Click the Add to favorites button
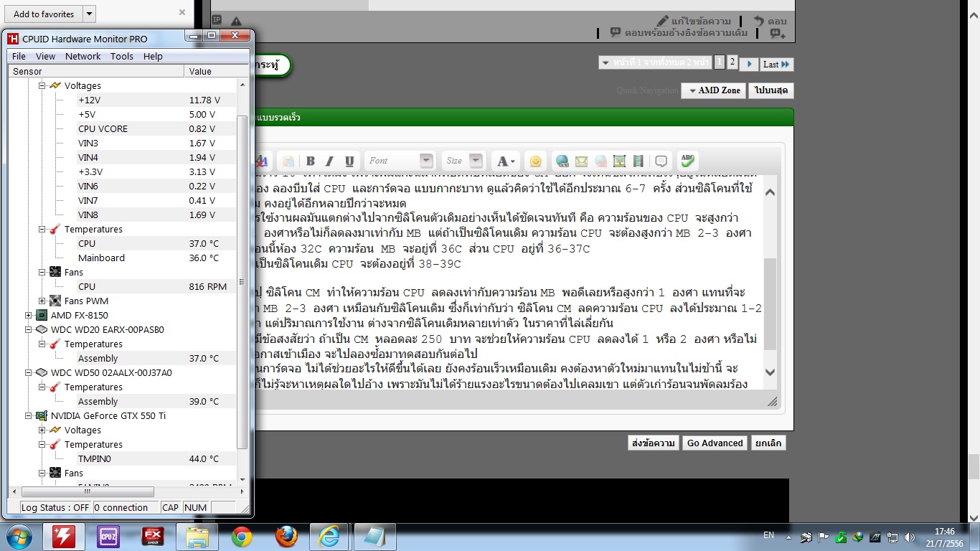Viewport: 980px width, 551px height. coord(44,14)
